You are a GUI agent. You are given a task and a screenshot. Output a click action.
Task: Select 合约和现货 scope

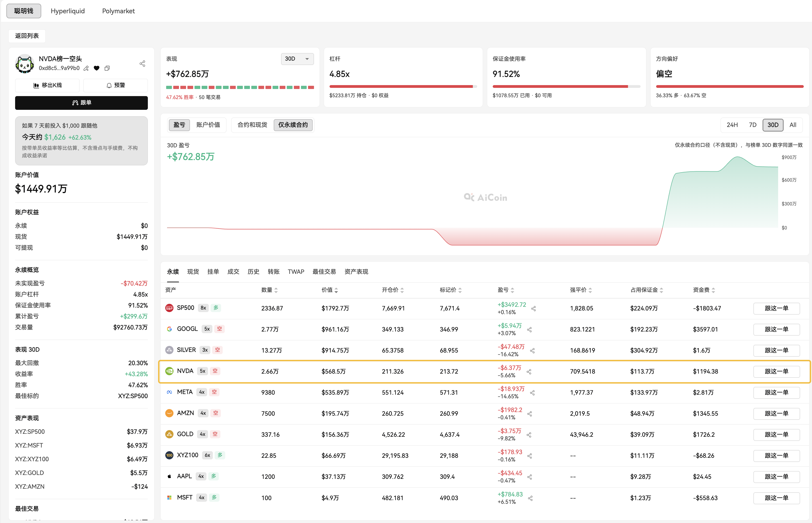click(252, 125)
